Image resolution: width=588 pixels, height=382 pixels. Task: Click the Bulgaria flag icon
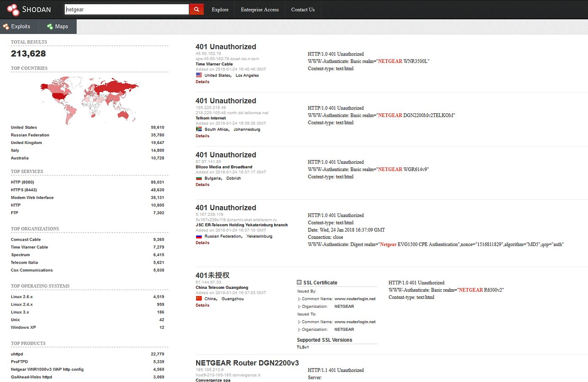(199, 178)
